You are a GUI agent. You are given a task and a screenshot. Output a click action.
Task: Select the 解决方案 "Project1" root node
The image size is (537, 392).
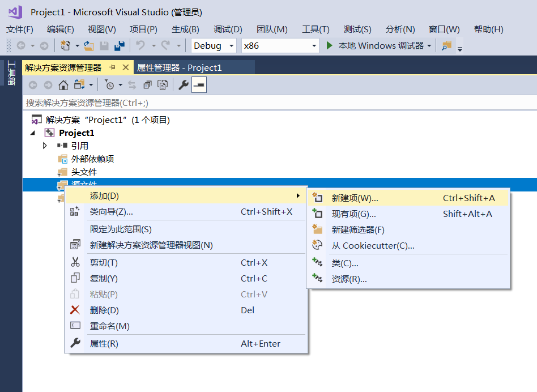click(x=108, y=120)
